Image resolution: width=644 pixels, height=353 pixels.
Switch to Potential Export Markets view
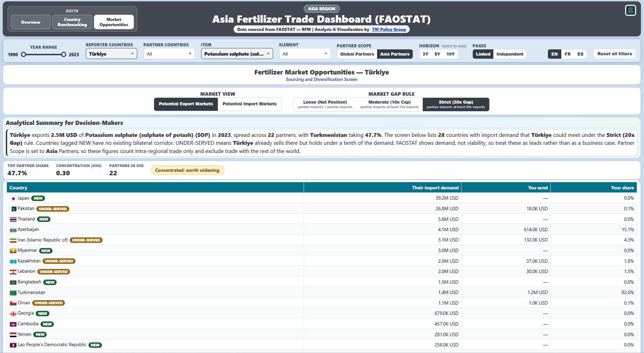pyautogui.click(x=186, y=104)
